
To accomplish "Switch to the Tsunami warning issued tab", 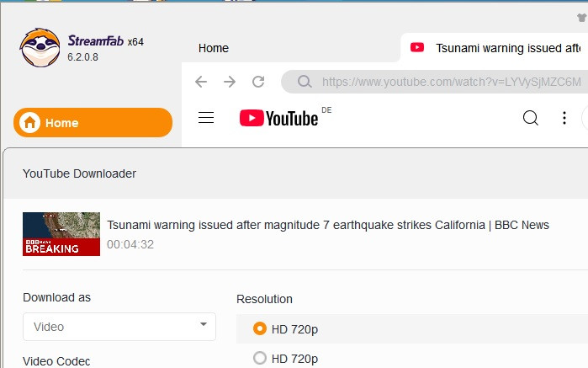I will (x=496, y=48).
